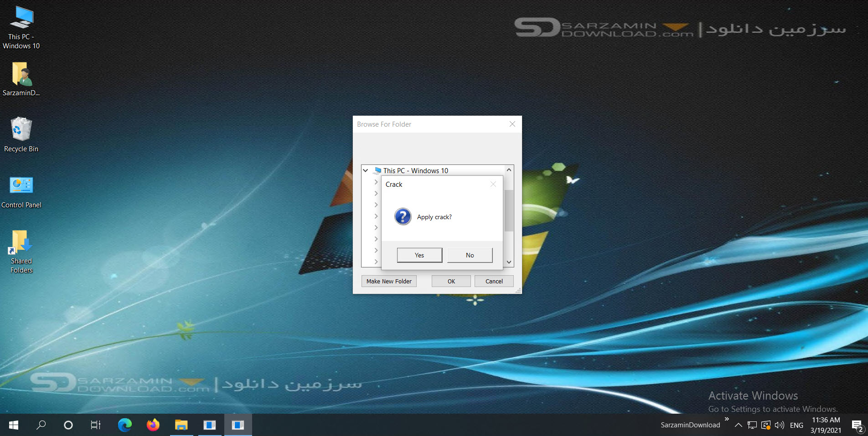Close the Browse For Folder window
The width and height of the screenshot is (868, 436).
tap(512, 124)
